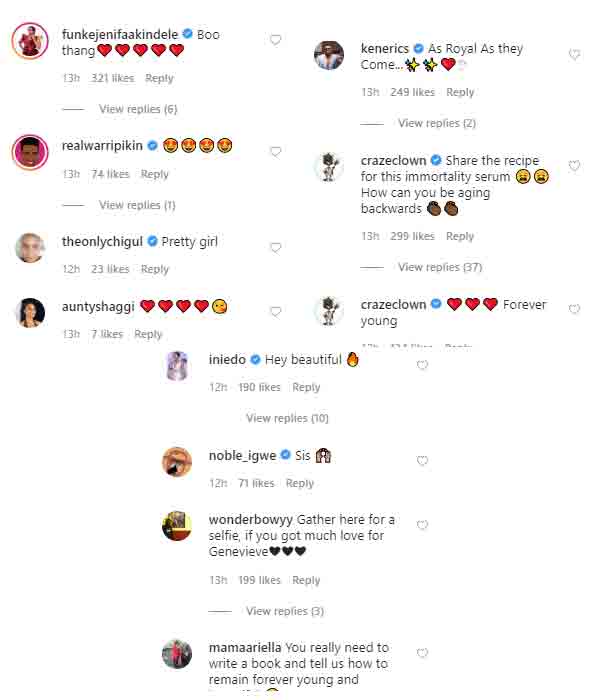Like iniedo's Hey beautiful comment

422,365
